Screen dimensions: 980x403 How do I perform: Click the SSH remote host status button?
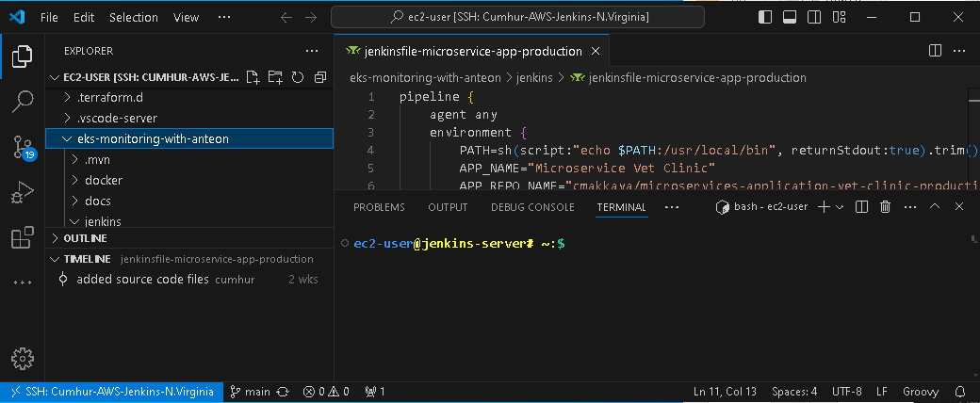click(111, 391)
